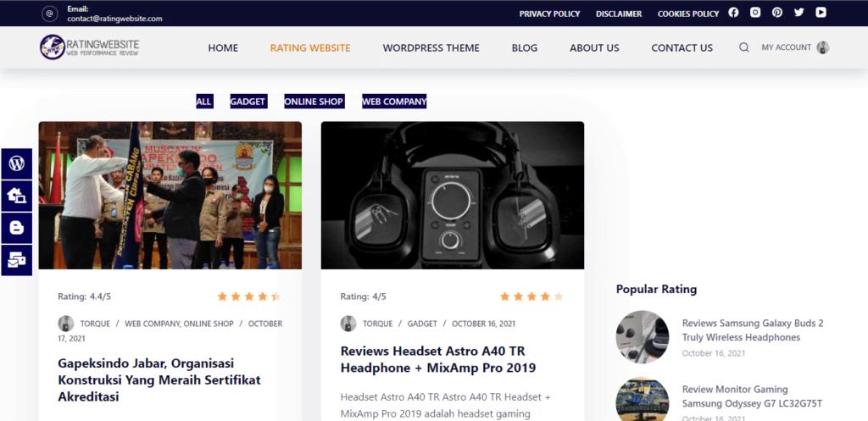Viewport: 868px width, 421px height.
Task: Select the ALL filter tab
Action: (x=203, y=102)
